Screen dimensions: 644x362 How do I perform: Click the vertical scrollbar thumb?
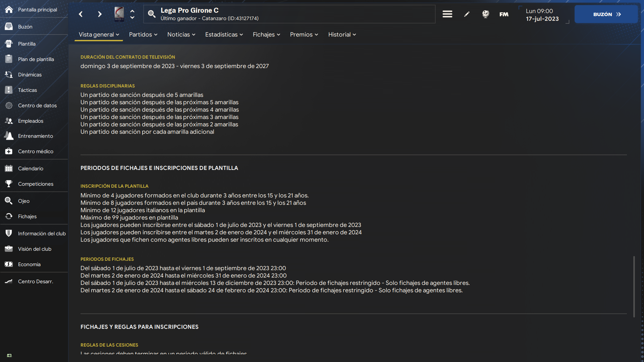[634, 287]
